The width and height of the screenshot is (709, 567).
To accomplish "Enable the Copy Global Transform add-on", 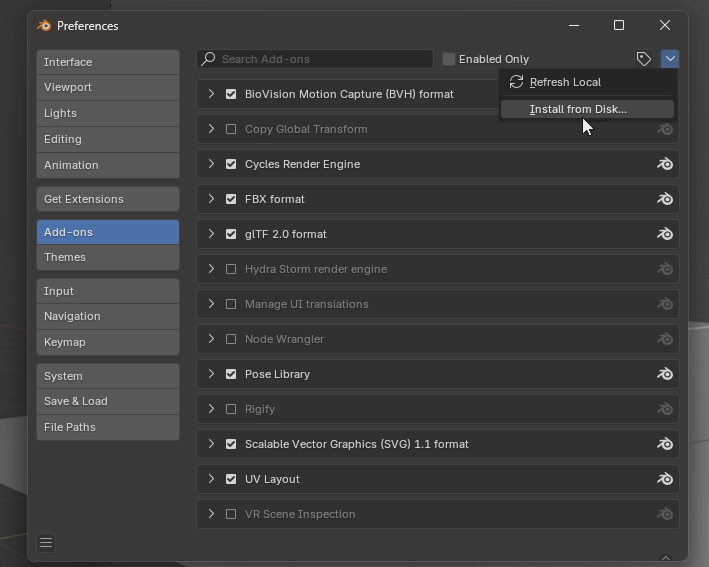I will pos(231,129).
